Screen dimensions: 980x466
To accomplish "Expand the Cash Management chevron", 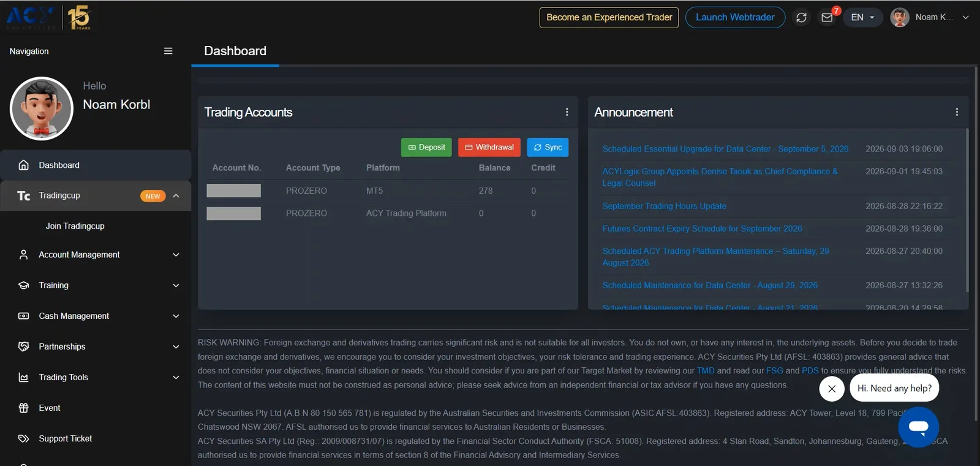I will pos(176,316).
